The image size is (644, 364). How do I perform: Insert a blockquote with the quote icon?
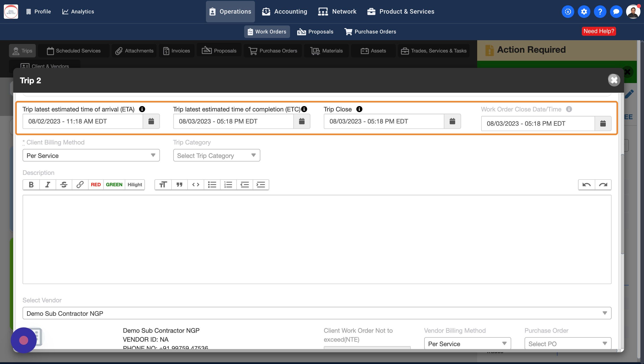[x=179, y=185]
